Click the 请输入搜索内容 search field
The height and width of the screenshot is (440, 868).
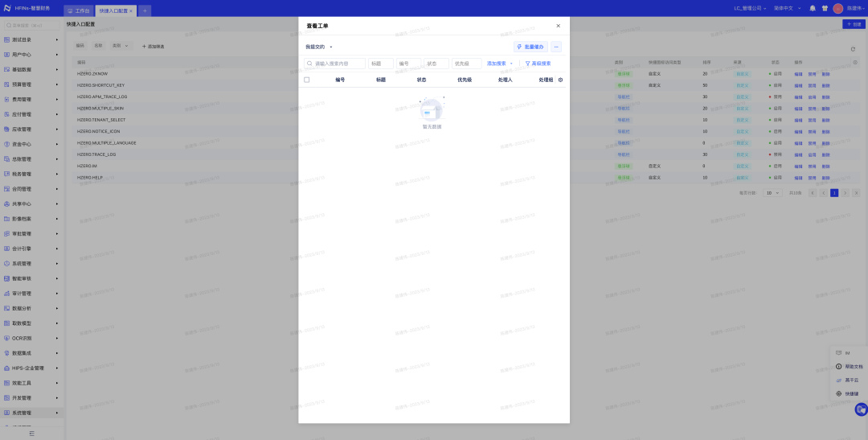(335, 64)
